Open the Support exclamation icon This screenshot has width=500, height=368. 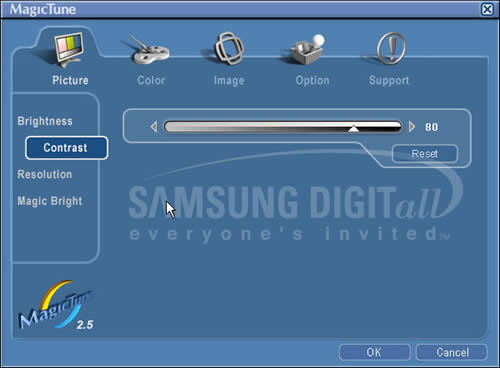391,49
